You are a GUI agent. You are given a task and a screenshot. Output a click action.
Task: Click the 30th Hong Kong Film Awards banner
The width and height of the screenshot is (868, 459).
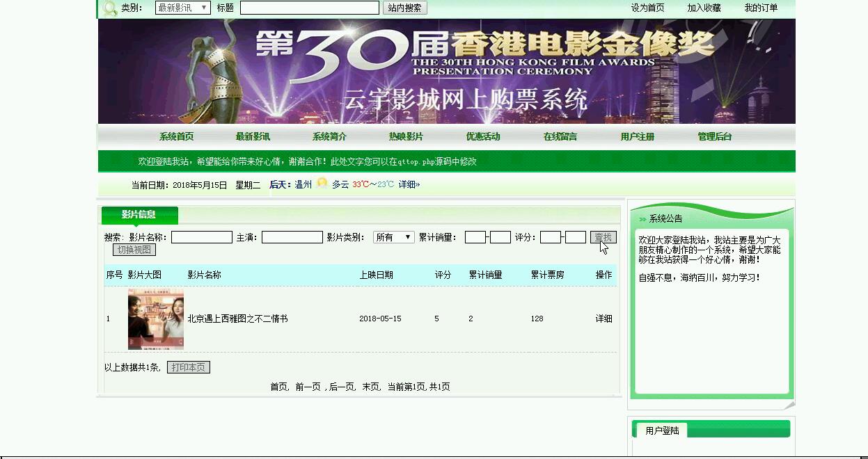coord(446,72)
